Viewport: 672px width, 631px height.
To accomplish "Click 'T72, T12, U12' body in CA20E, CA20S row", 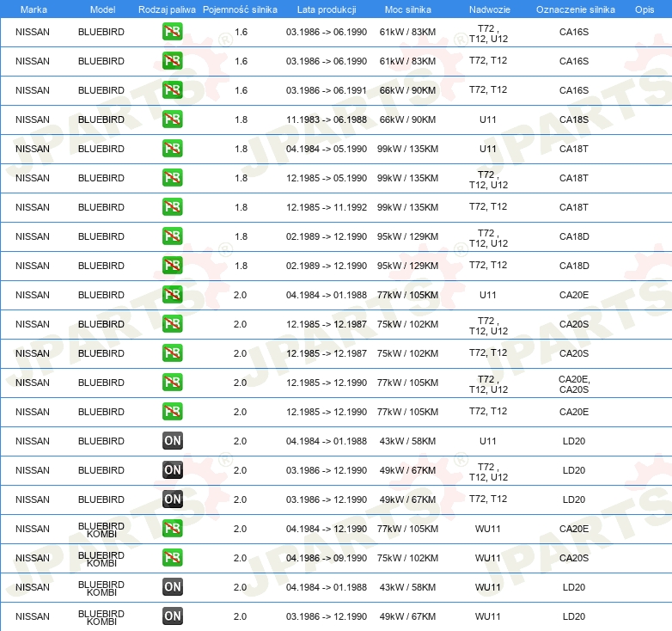I will point(488,384).
